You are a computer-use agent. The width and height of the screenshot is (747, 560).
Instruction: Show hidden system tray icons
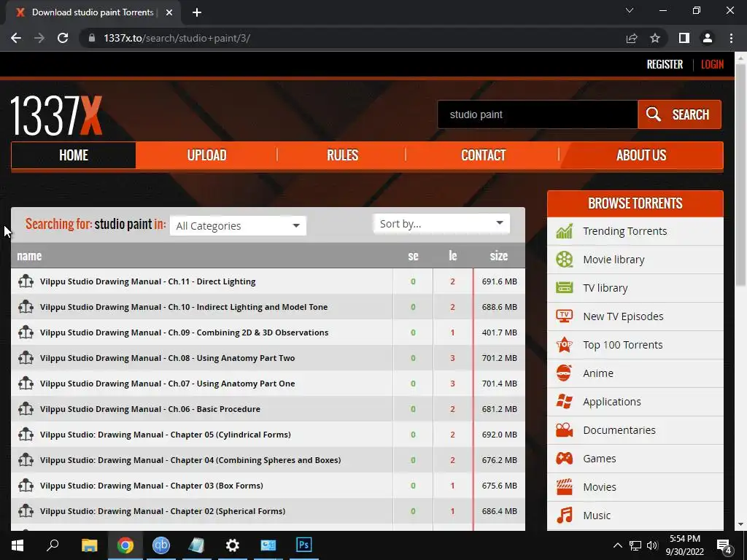click(617, 545)
